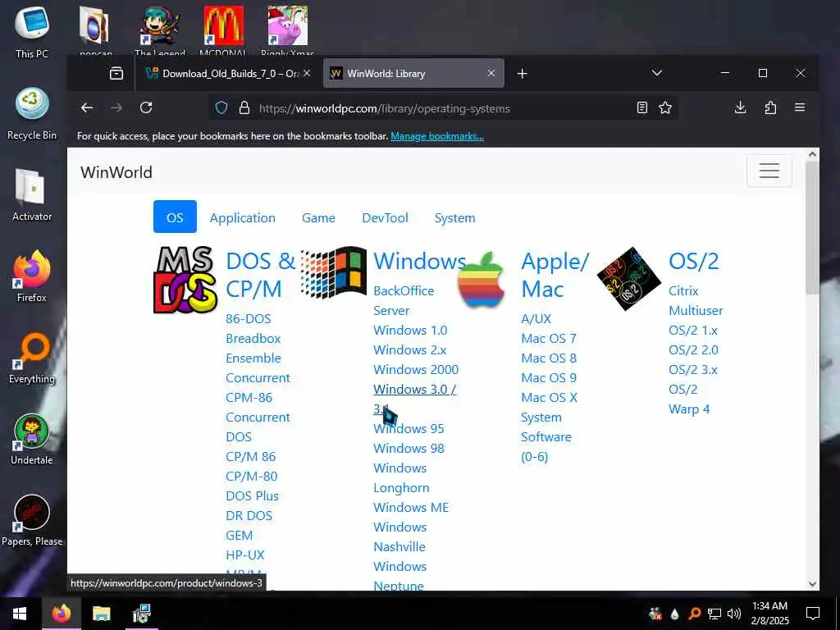Switch to Application category tab

(242, 217)
